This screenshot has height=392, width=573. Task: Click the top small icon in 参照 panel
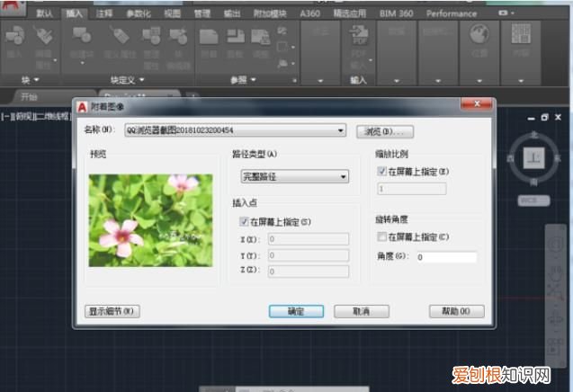[282, 31]
